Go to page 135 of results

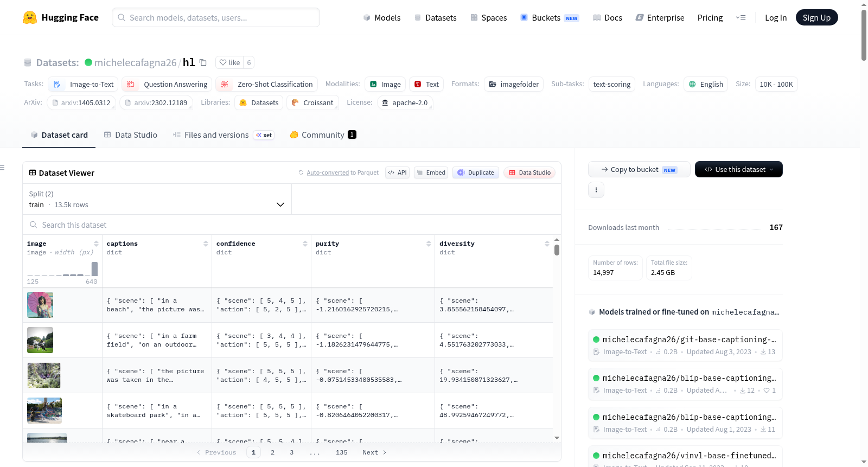(x=342, y=452)
